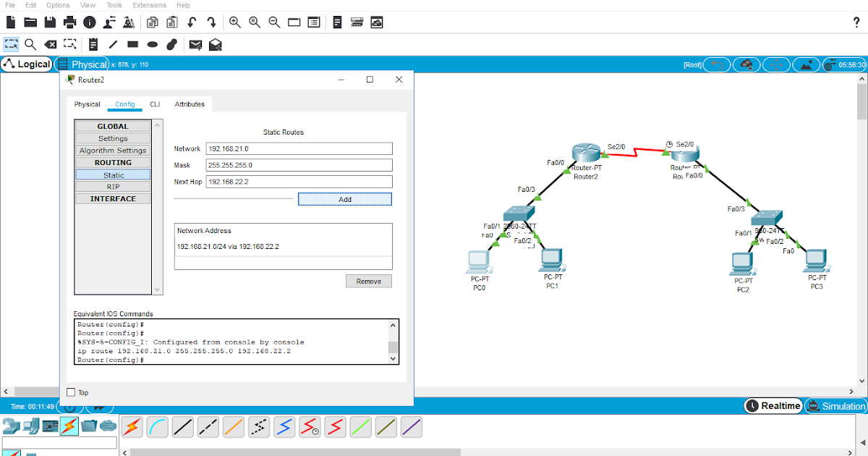Click the Next Hop input field
The height and width of the screenshot is (456, 868).
tap(298, 182)
